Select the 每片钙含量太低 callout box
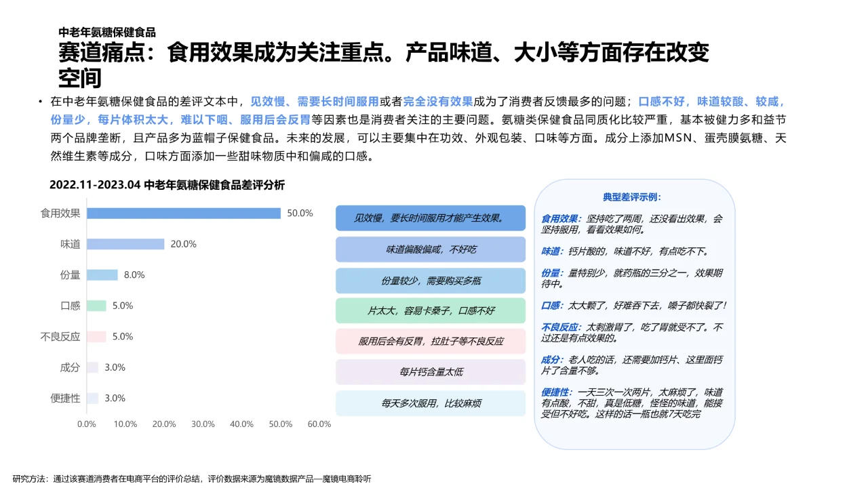This screenshot has width=868, height=488. pyautogui.click(x=431, y=371)
